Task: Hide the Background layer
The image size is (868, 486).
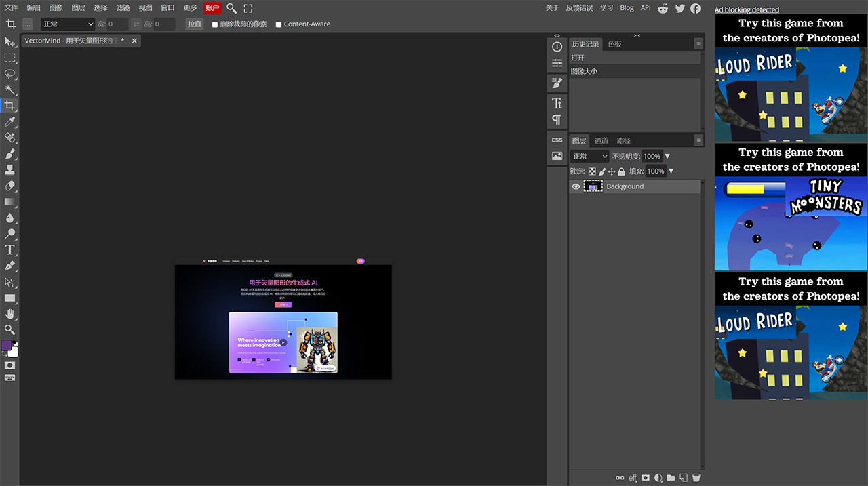Action: coord(575,186)
